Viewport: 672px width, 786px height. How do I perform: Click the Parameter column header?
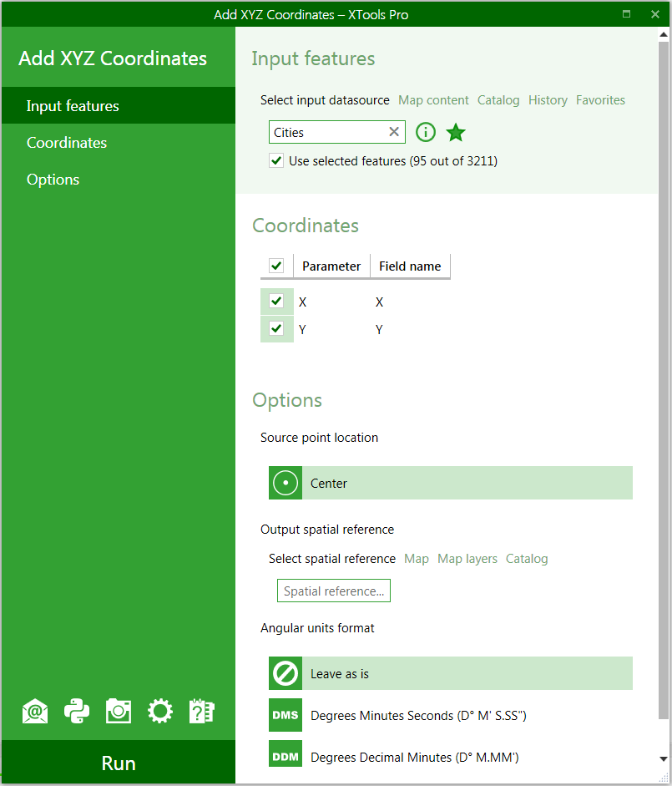331,266
